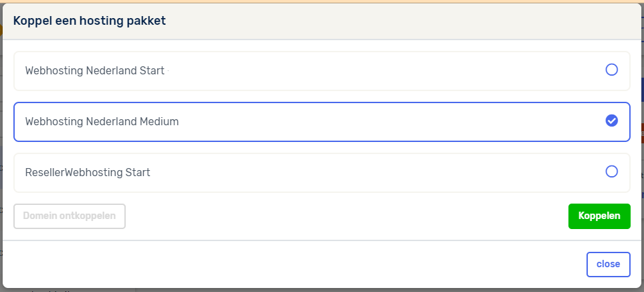Click the Domein ontkoppelen button
Image resolution: width=644 pixels, height=292 pixels.
click(x=70, y=216)
